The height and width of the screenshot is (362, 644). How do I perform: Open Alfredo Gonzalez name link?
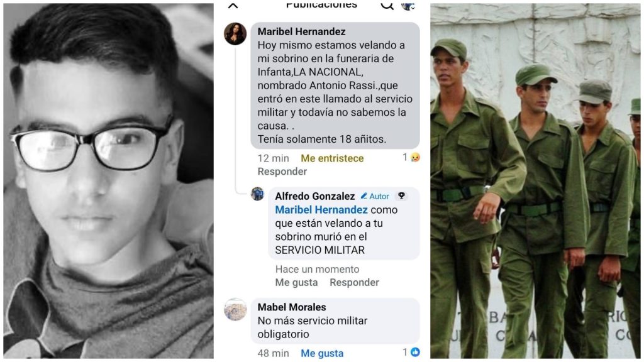tap(314, 196)
